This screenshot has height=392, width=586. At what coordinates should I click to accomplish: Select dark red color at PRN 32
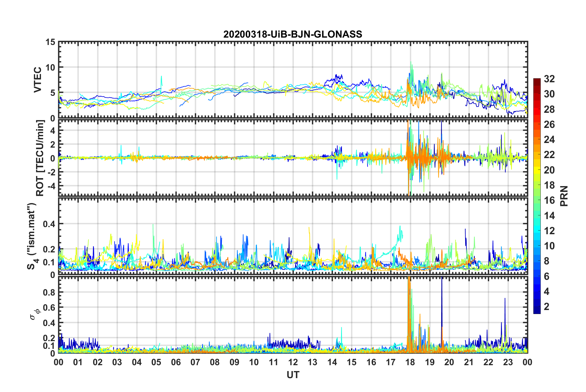pyautogui.click(x=537, y=80)
